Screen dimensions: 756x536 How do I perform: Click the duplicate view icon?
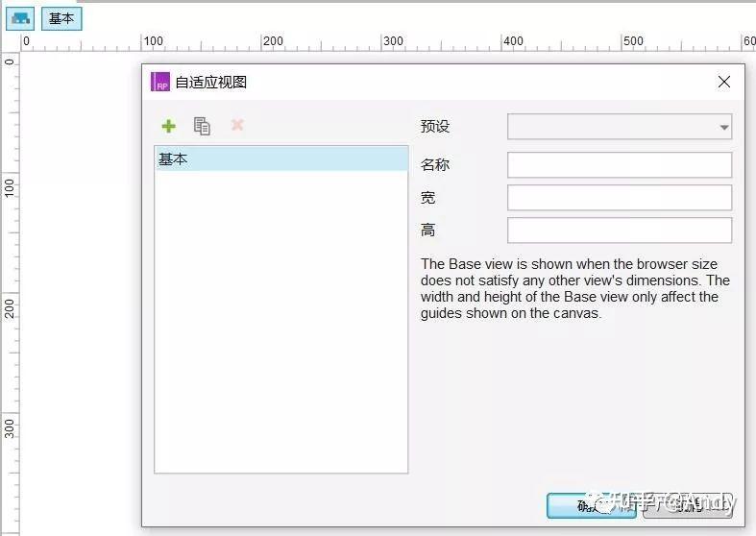click(202, 126)
